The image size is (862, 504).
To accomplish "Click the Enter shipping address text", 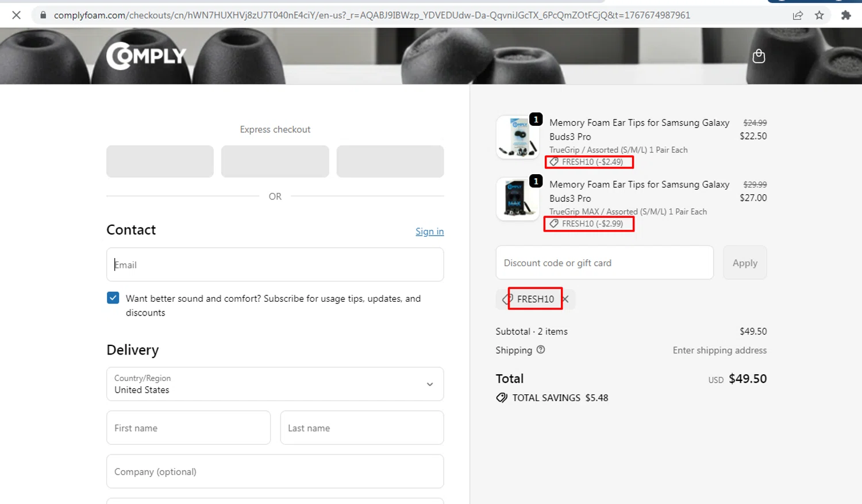I will [x=719, y=350].
